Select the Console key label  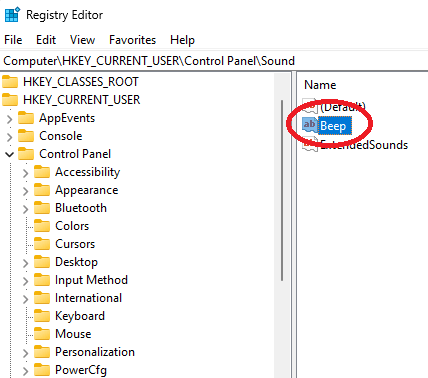pyautogui.click(x=61, y=136)
